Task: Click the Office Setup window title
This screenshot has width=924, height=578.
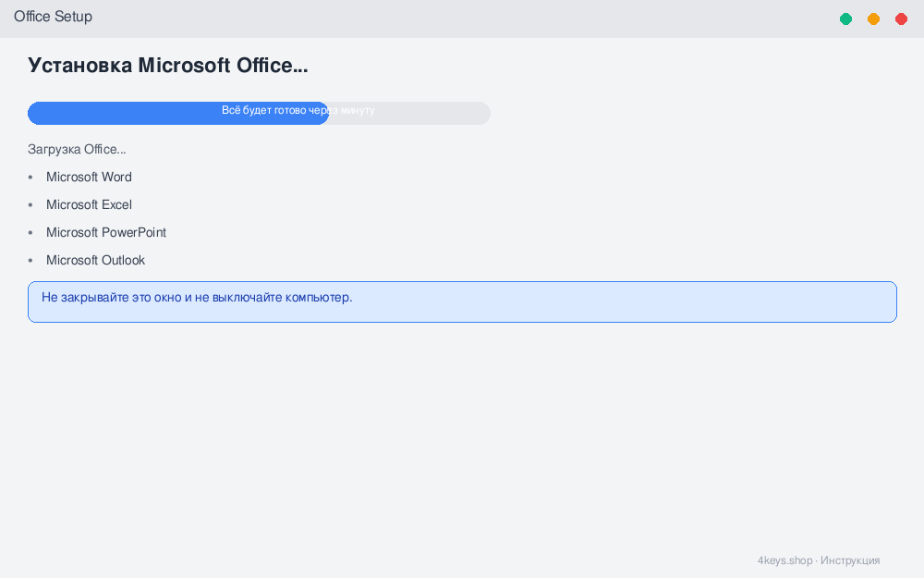Action: [53, 17]
